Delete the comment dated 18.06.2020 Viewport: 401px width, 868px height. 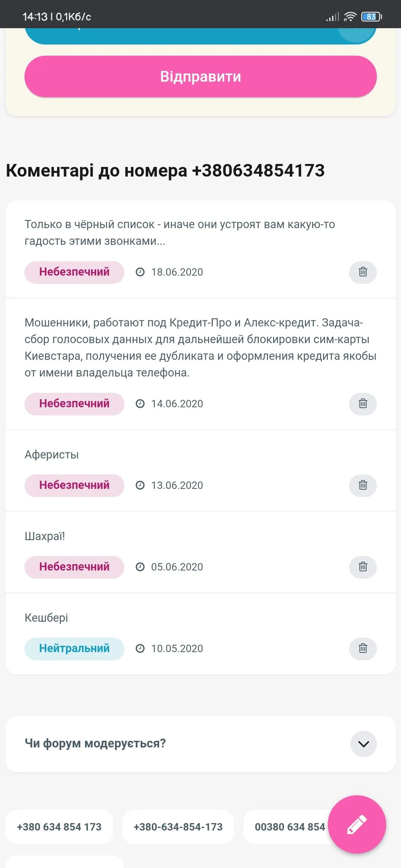point(362,272)
